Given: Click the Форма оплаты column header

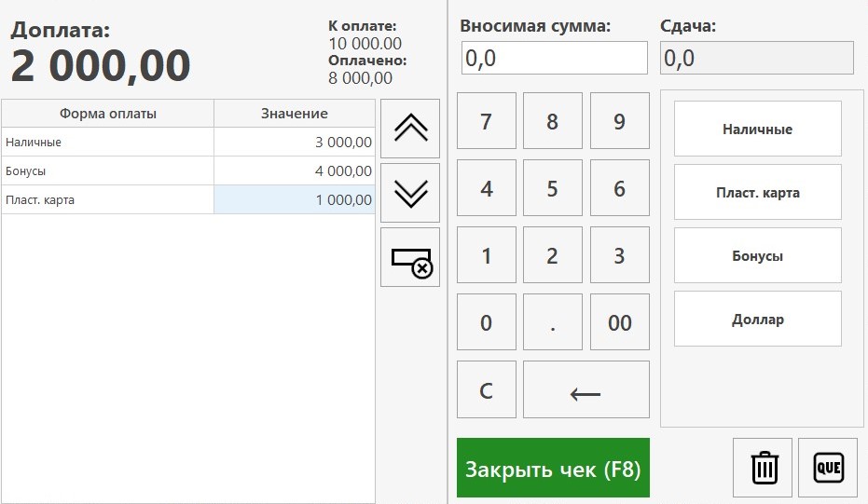Looking at the screenshot, I should point(108,114).
